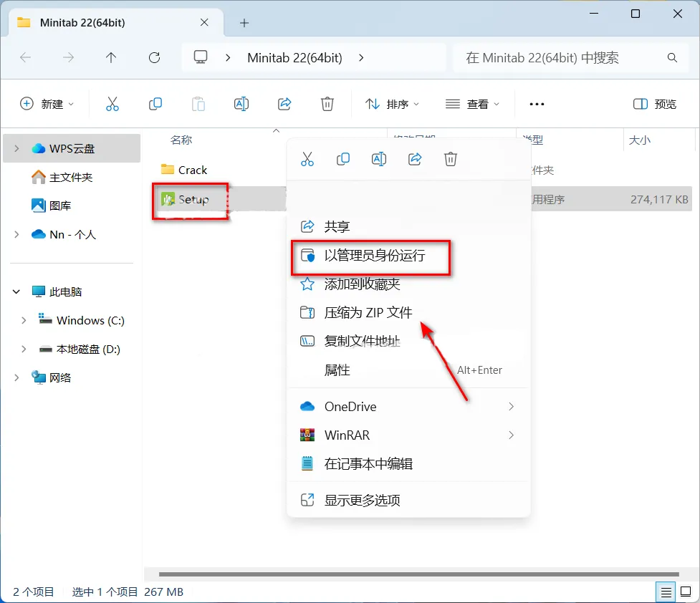The image size is (700, 603).
Task: Click the toolbar Paste clipboard icon
Action: 198,104
